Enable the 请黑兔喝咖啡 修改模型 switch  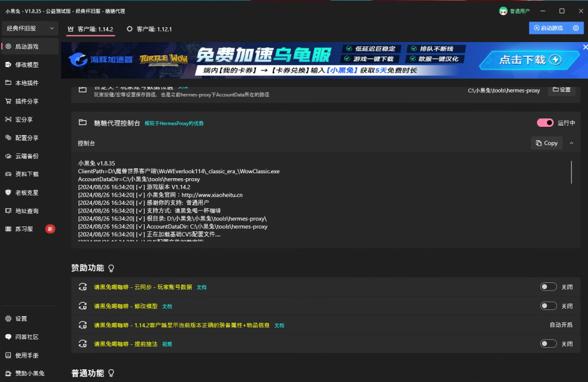click(548, 306)
